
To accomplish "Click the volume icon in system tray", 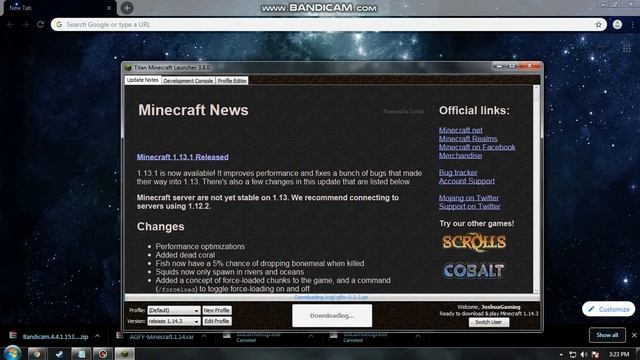I will pos(584,354).
